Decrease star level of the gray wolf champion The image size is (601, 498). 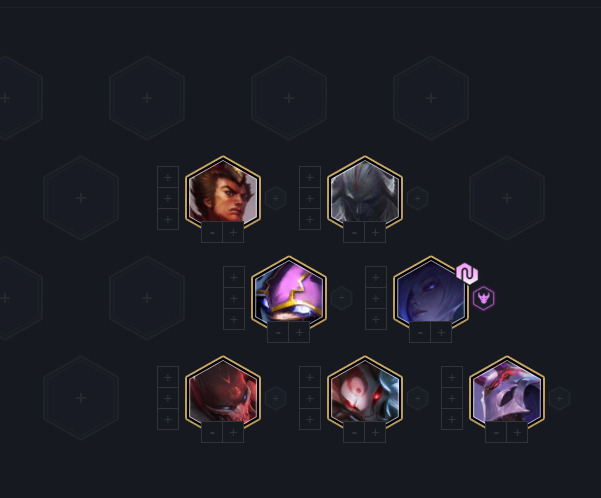tap(354, 232)
